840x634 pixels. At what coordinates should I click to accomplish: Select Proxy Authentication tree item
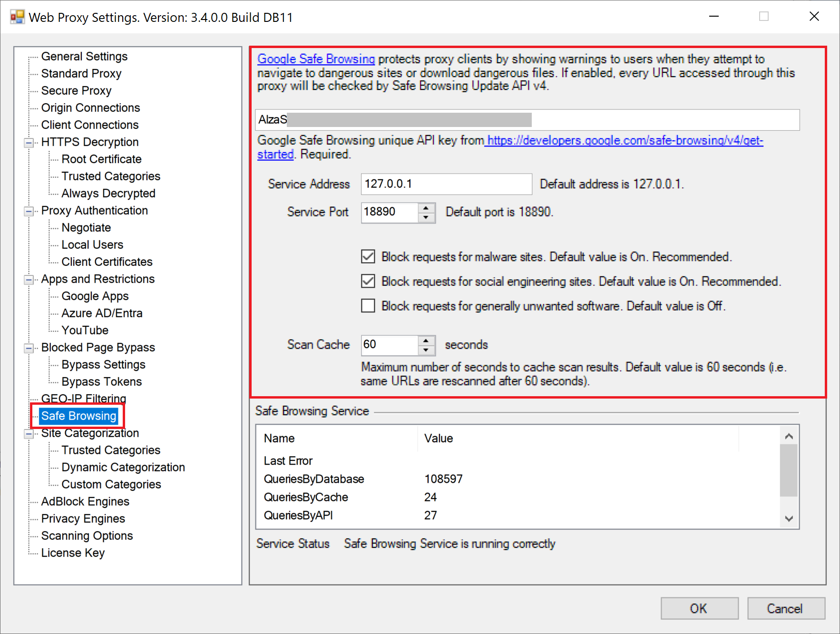click(x=94, y=210)
